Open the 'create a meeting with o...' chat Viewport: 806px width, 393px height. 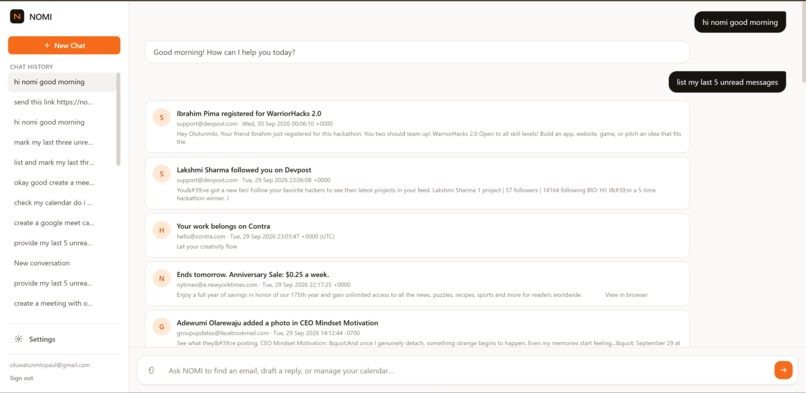(x=62, y=303)
